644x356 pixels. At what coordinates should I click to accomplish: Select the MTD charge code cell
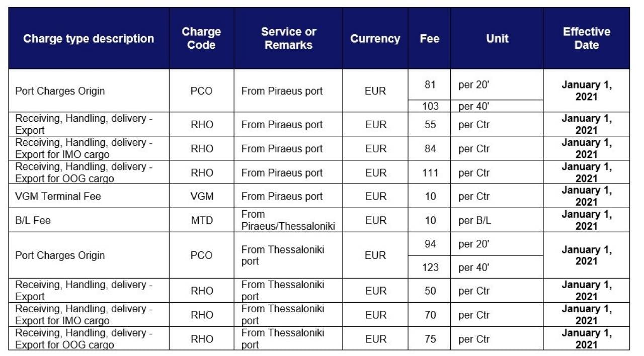[x=201, y=220]
